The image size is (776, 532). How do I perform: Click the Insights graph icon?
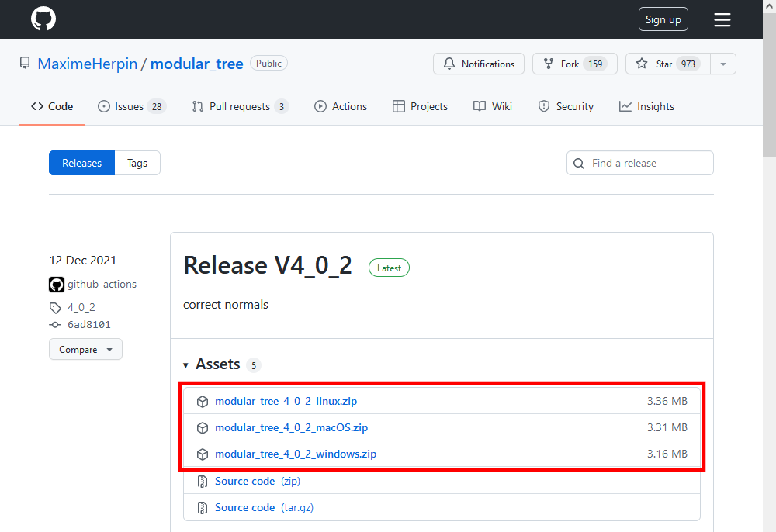point(625,106)
